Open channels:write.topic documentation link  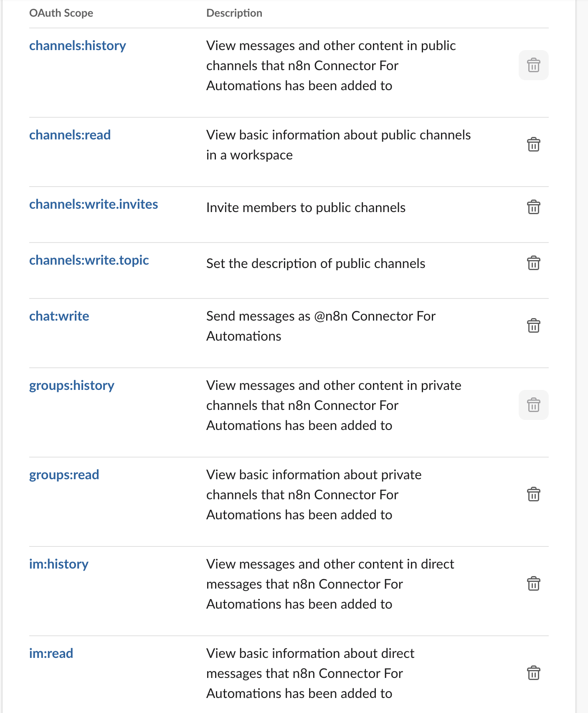click(89, 260)
